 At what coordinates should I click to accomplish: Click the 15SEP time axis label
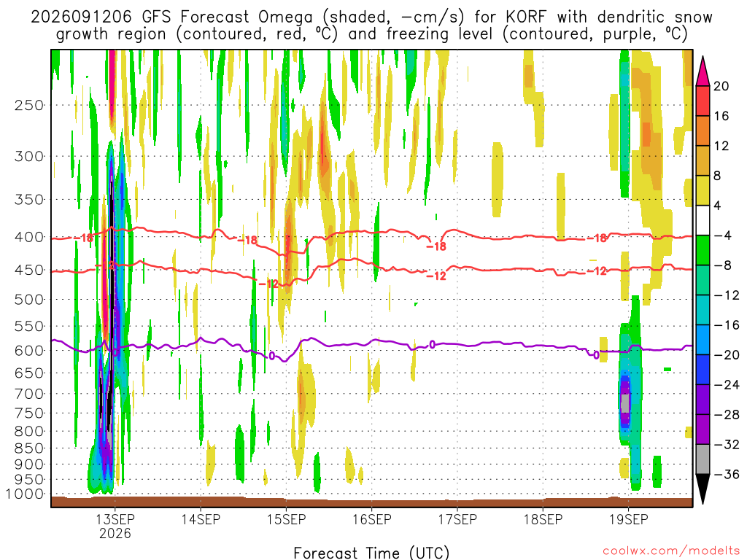286,519
